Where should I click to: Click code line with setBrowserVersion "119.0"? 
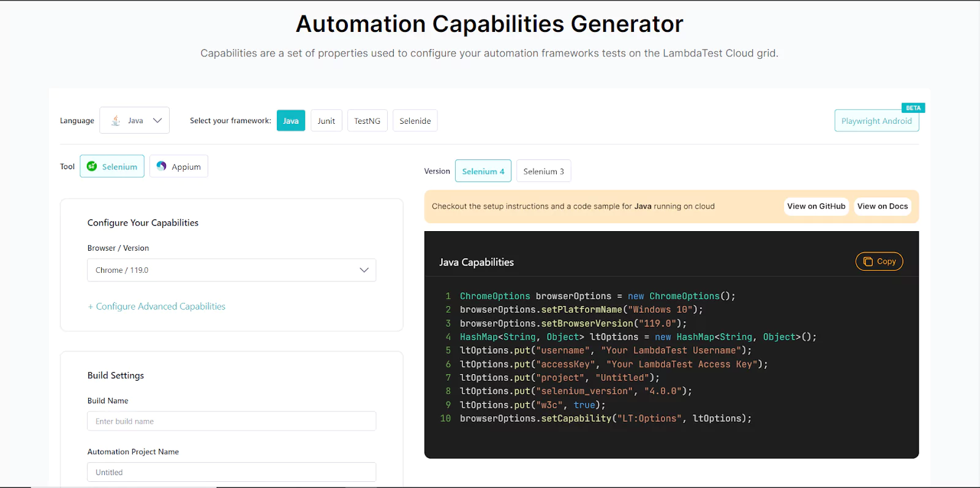[573, 324]
